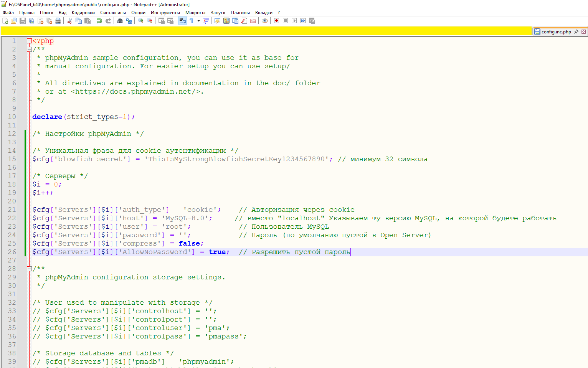
Task: Click the Cut scissors icon
Action: click(x=70, y=21)
